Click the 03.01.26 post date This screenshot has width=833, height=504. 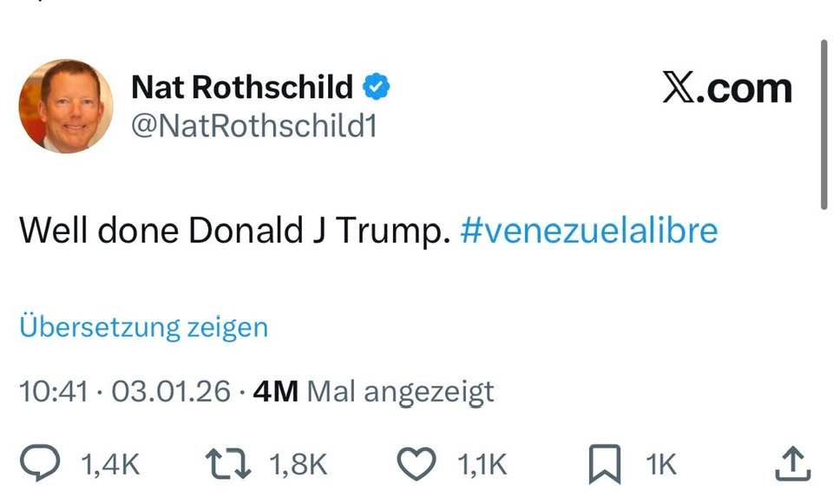click(171, 391)
